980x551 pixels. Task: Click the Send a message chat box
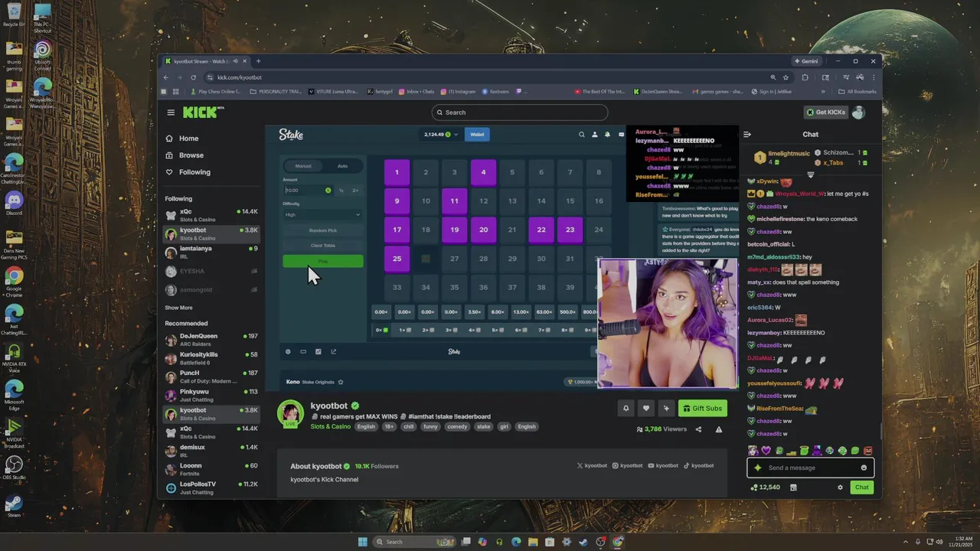point(810,468)
